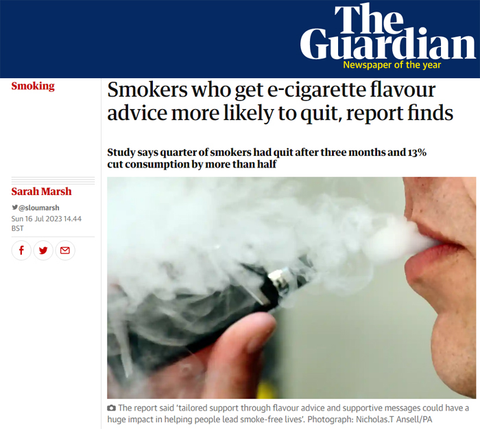Share article via email envelope icon
This screenshot has height=429, width=480.
pos(65,250)
